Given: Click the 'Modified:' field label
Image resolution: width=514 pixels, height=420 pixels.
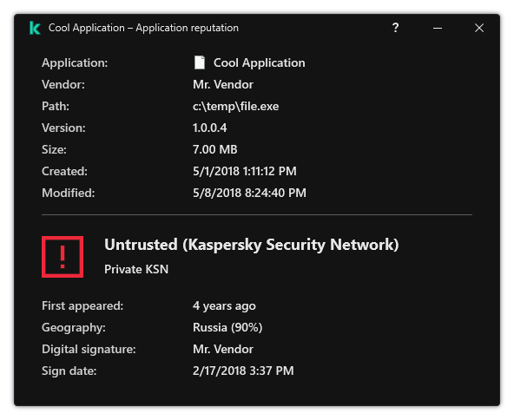Looking at the screenshot, I should coord(69,193).
